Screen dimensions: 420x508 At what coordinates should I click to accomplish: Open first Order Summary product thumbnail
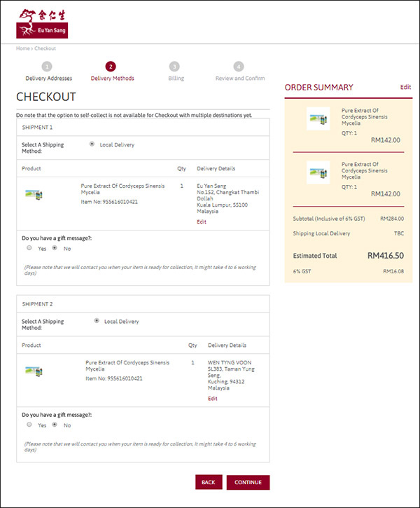pos(318,118)
